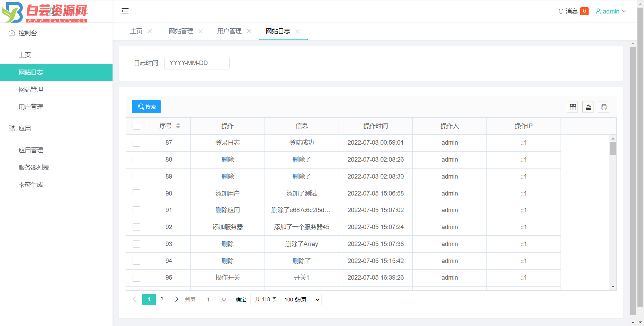Click the table's vertical scrollbar thumb

pyautogui.click(x=613, y=148)
